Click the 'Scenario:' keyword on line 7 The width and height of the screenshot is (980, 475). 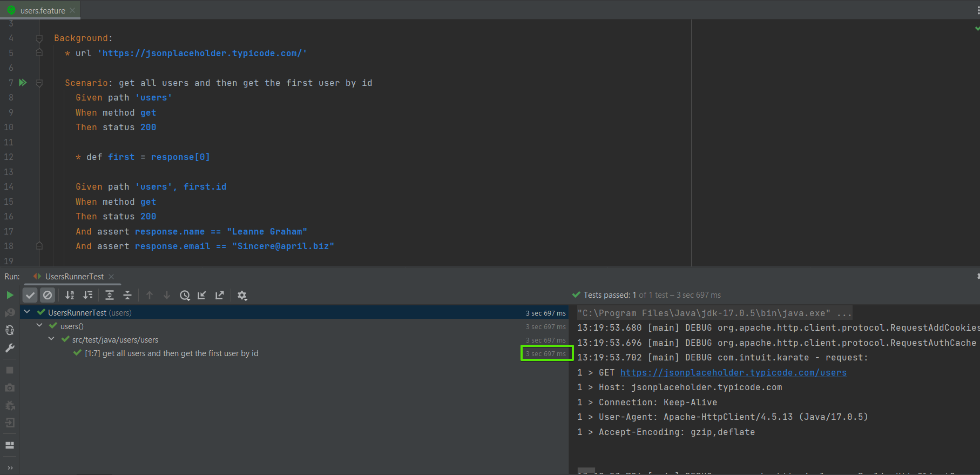89,83
